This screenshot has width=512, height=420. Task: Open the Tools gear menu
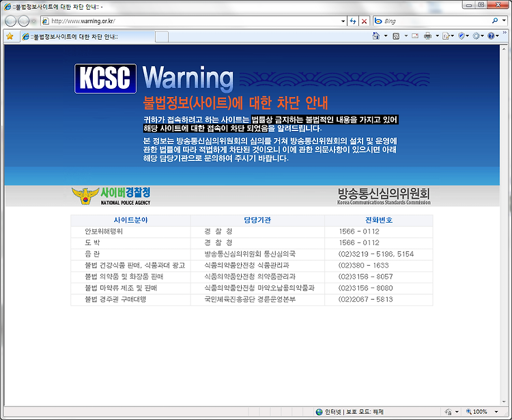pyautogui.click(x=478, y=36)
